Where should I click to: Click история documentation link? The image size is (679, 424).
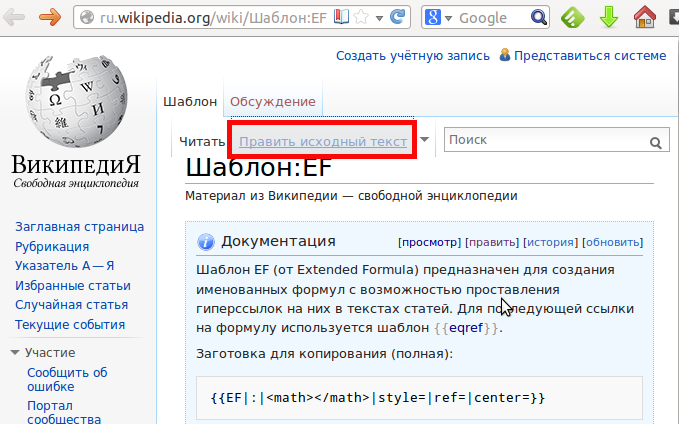pos(550,242)
